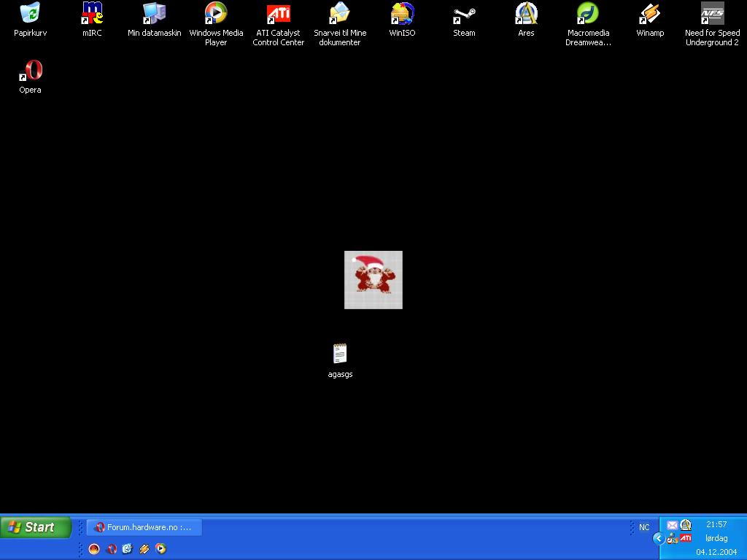Select the ATI Catalyst Control Center shortcut
This screenshot has height=560, width=747.
278,24
